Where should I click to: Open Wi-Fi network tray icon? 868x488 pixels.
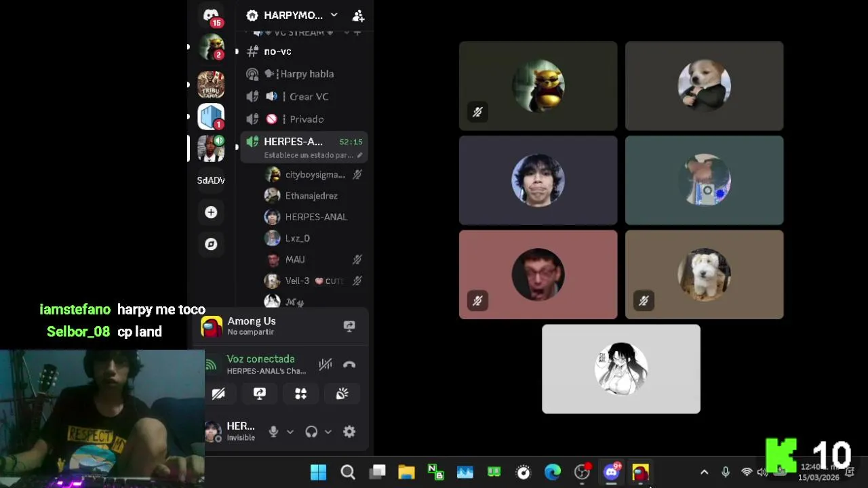coord(747,472)
